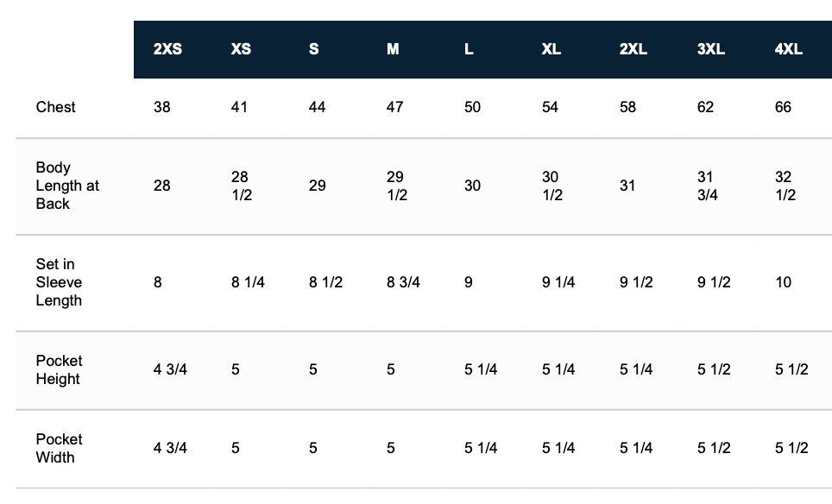Screen dimensions: 832x504
Task: Select sleeve length 8 3/4 for M
Action: 403,282
